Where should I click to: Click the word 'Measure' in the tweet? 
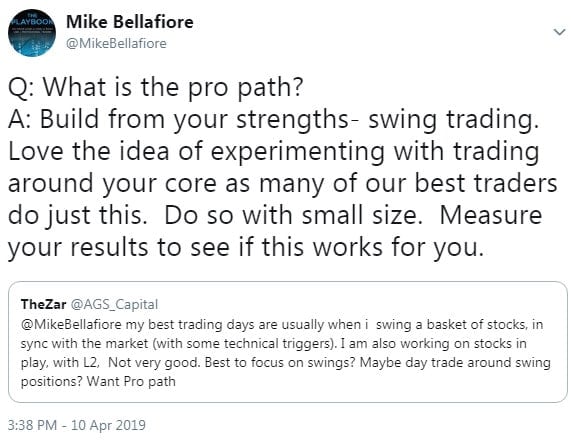pyautogui.click(x=491, y=215)
